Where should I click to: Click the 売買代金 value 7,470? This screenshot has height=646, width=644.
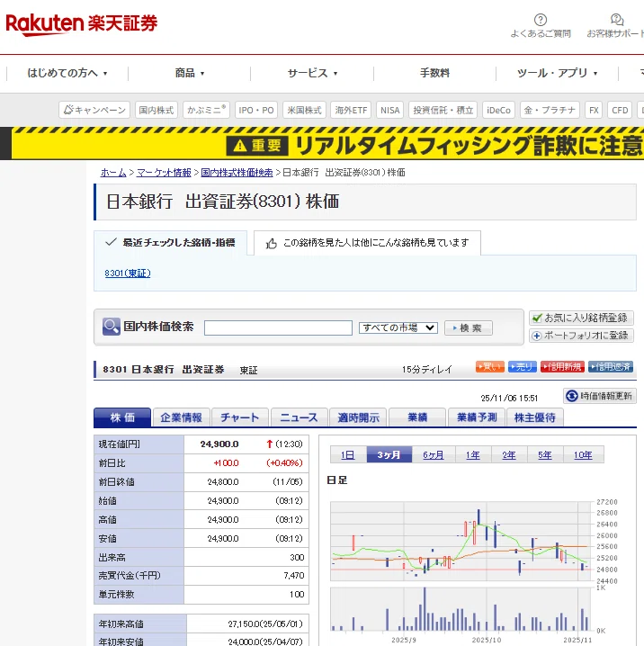coord(293,576)
